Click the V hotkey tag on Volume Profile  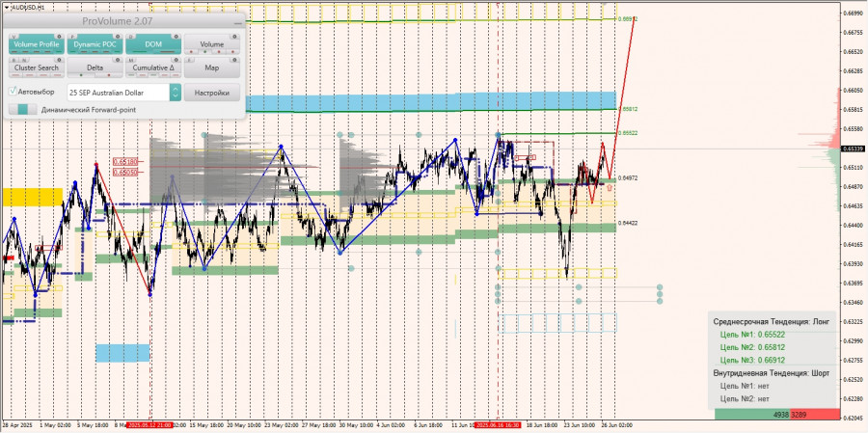(14, 37)
